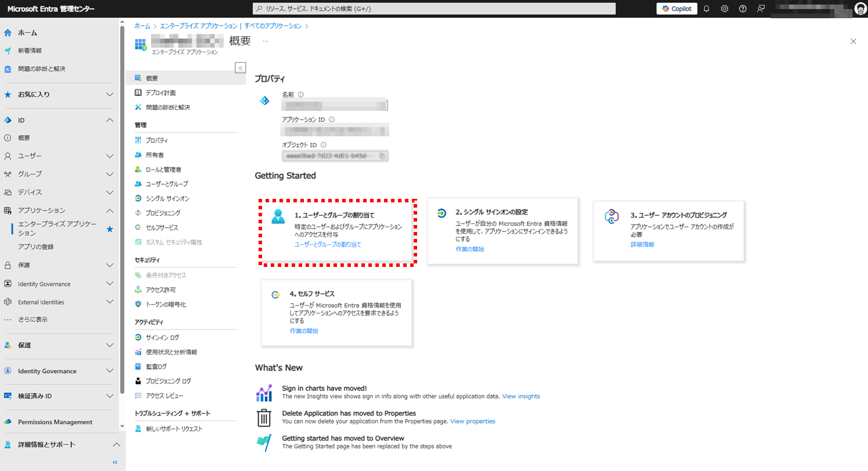The image size is (868, 471).
Task: Click the info icon next to 名前
Action: [301, 94]
